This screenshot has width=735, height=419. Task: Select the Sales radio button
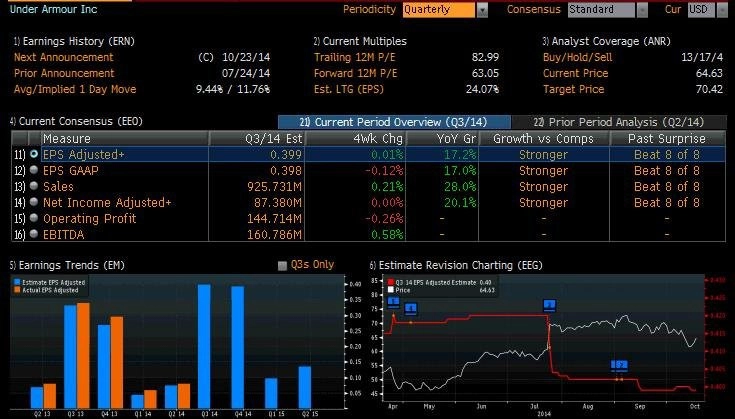point(34,186)
